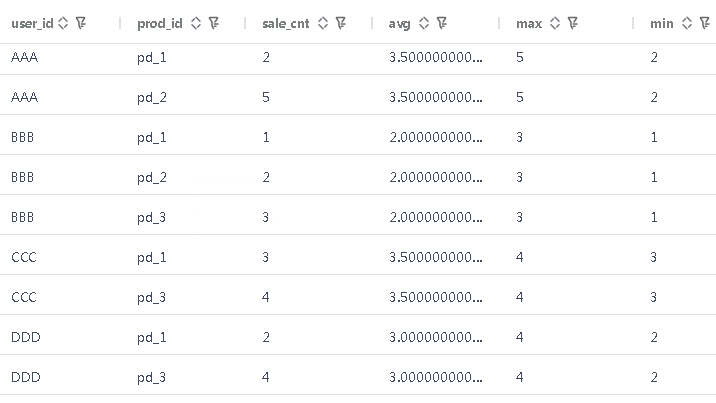Image resolution: width=716 pixels, height=403 pixels.
Task: Click the prod_id sort arrows
Action: click(x=196, y=23)
